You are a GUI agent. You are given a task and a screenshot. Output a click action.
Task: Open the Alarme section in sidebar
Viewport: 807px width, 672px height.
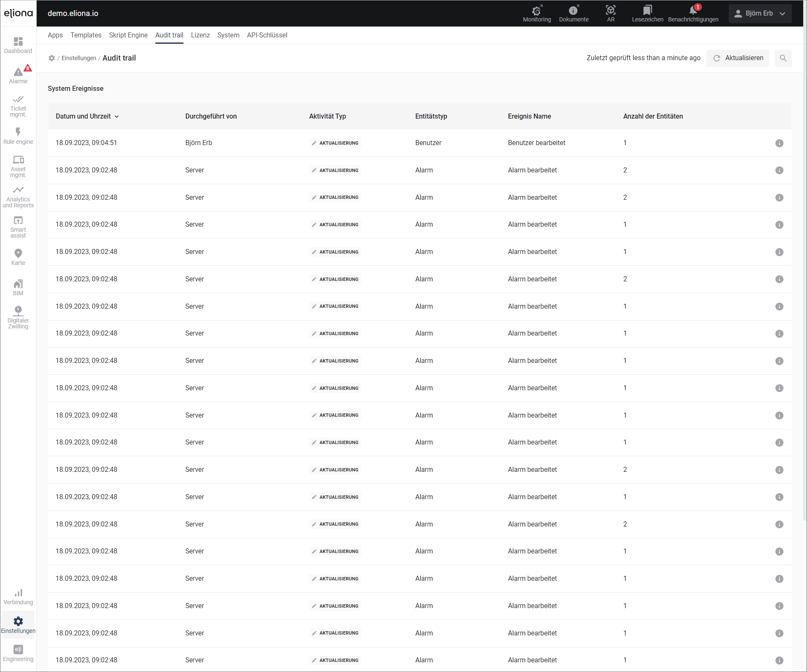pyautogui.click(x=18, y=75)
